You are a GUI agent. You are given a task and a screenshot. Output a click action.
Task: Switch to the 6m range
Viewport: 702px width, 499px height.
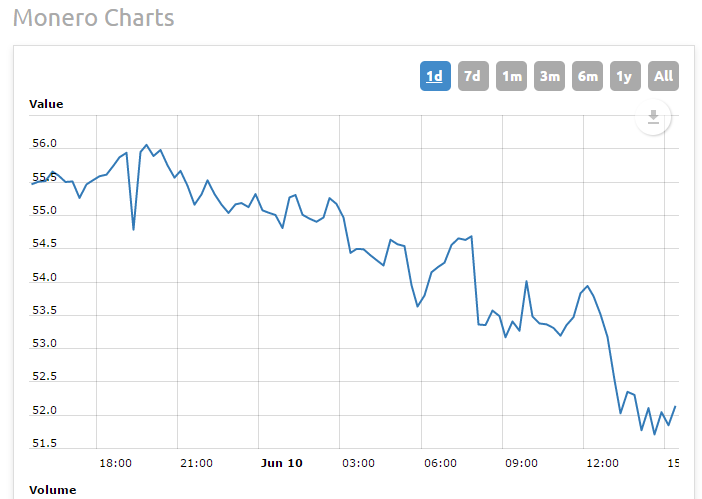pyautogui.click(x=587, y=76)
